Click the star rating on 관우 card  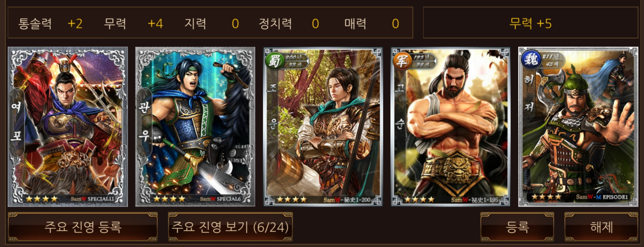(x=169, y=199)
